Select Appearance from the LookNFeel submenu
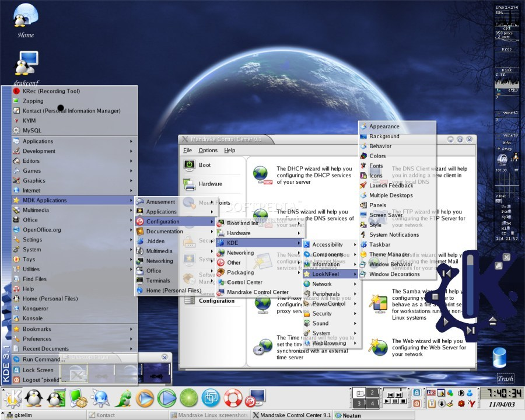 click(x=385, y=126)
